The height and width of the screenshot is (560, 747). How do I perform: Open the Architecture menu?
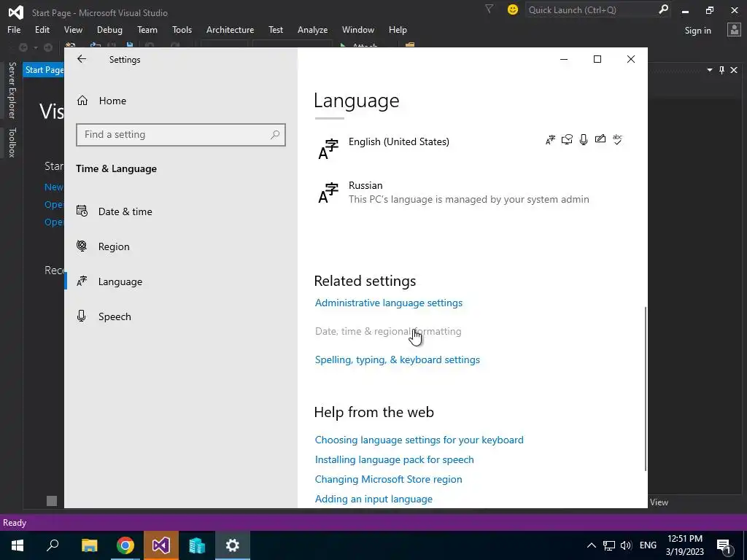coord(230,29)
